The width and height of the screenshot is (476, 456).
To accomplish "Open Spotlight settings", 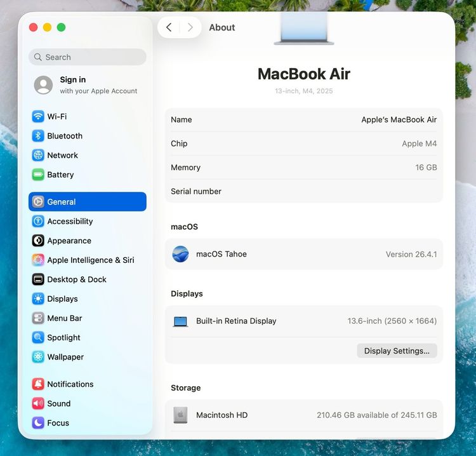I will tap(88, 337).
